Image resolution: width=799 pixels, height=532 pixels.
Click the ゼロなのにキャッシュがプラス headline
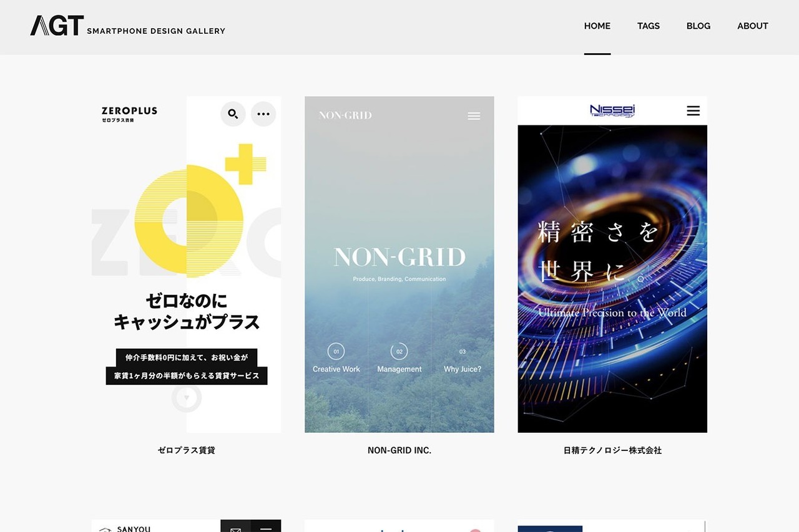click(187, 311)
